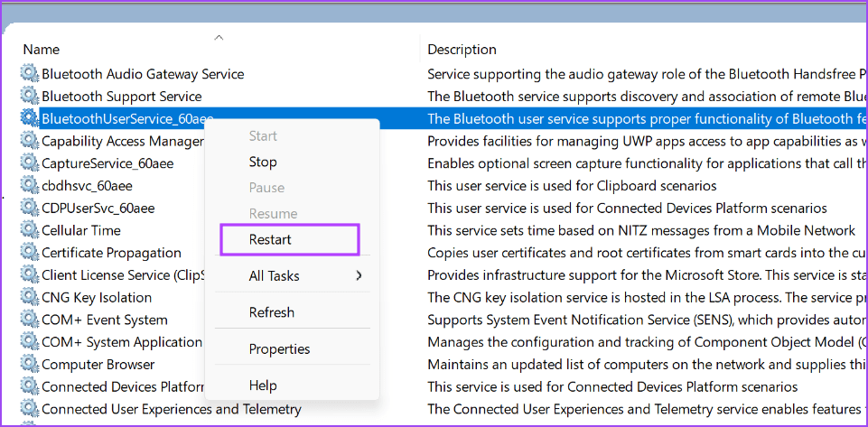Viewport: 868px width, 427px height.
Task: Choose Stop in the context menu
Action: click(263, 162)
